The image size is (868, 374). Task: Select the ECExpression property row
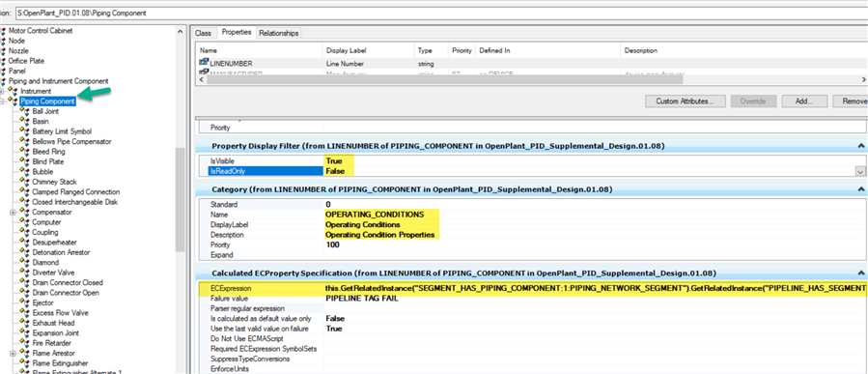(533, 289)
